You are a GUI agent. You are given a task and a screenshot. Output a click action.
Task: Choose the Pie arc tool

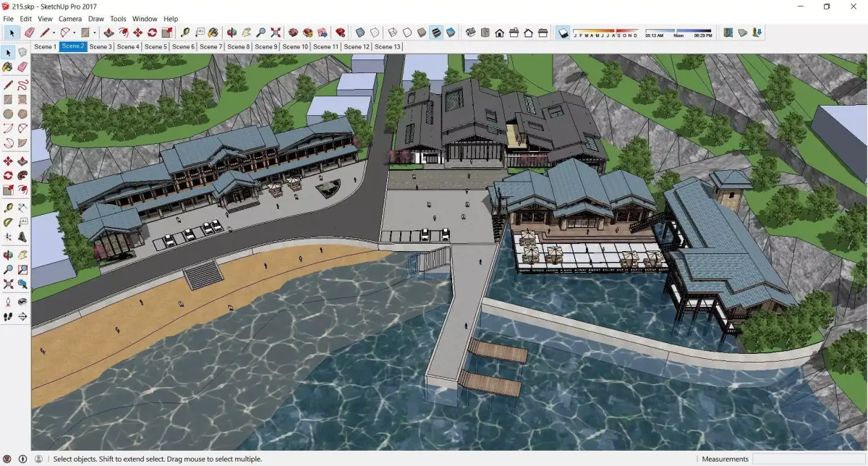click(x=22, y=143)
